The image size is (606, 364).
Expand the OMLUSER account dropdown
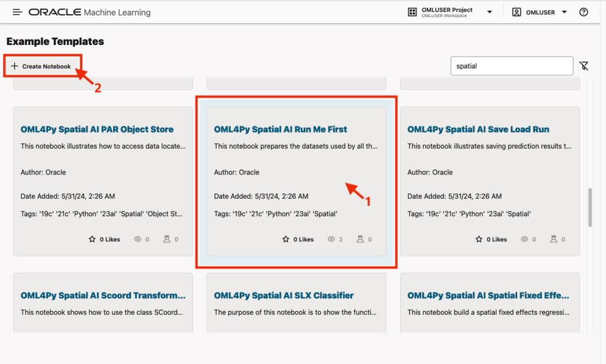pyautogui.click(x=564, y=12)
